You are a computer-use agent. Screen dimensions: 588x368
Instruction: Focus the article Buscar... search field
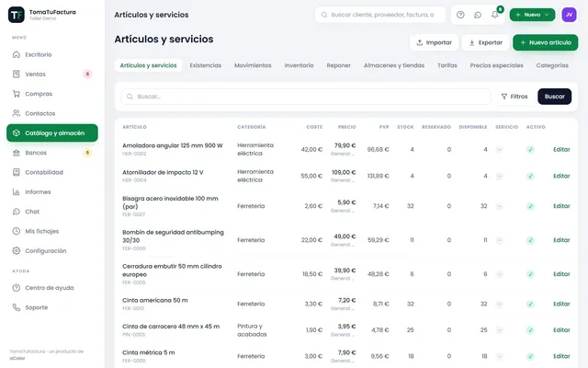(305, 97)
